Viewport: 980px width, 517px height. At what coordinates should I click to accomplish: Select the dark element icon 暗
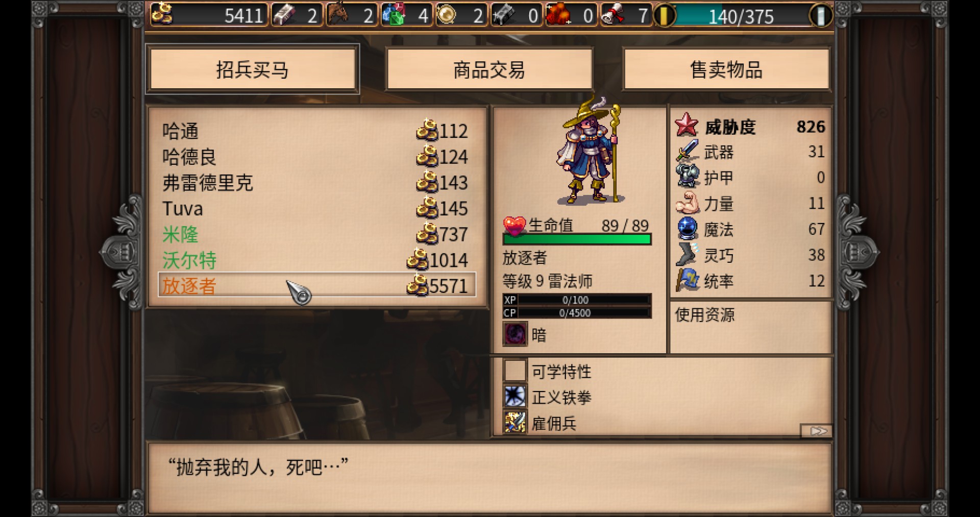515,335
